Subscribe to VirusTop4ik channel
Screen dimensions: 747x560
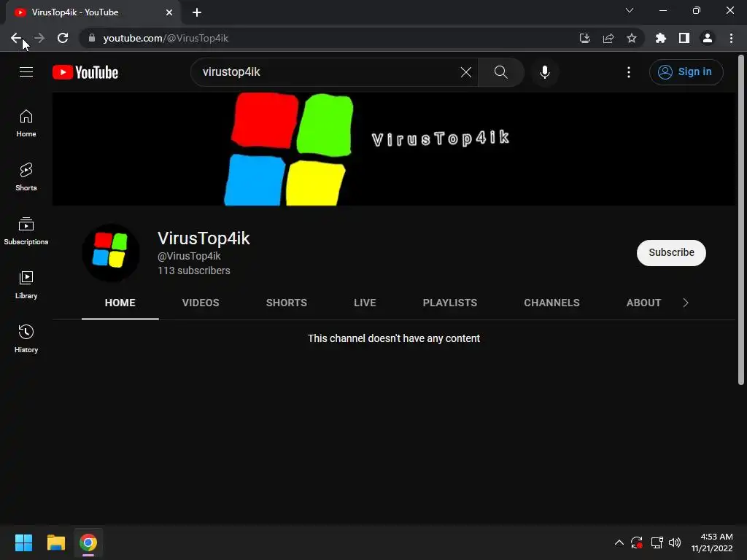[671, 253]
